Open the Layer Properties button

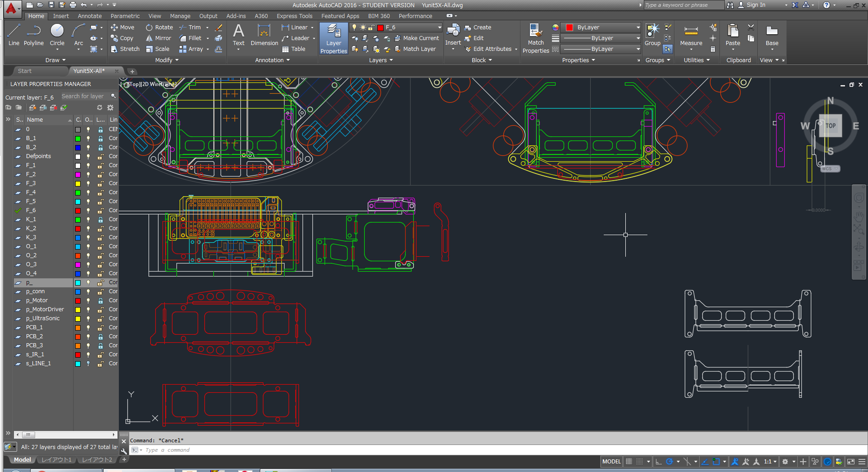pyautogui.click(x=334, y=39)
